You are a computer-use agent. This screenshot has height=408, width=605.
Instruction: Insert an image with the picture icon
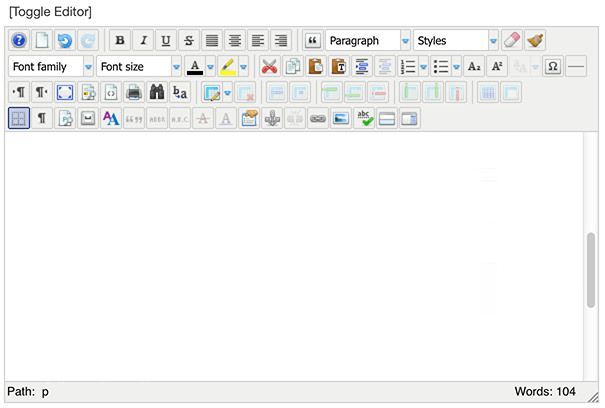(341, 118)
